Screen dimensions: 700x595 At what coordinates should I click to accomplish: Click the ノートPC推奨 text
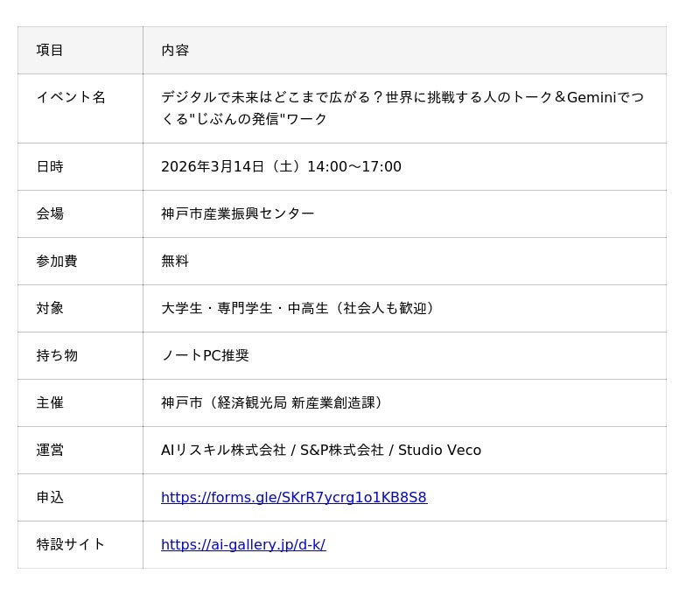[205, 356]
